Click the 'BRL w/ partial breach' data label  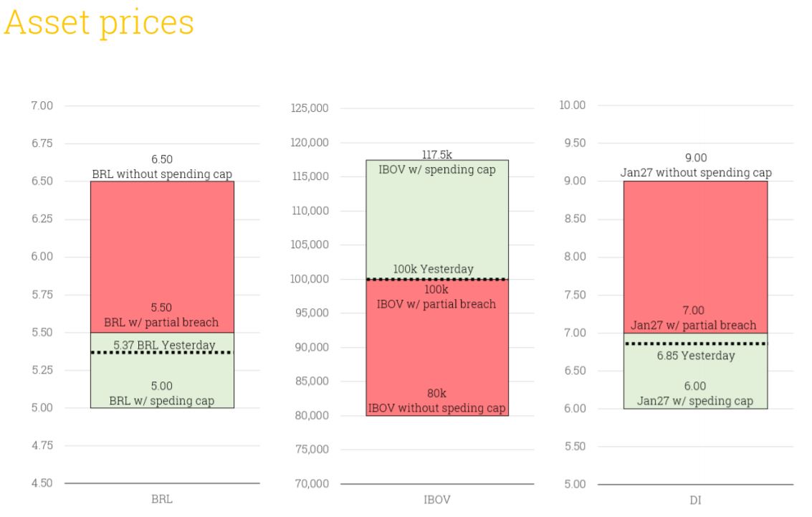coord(161,322)
